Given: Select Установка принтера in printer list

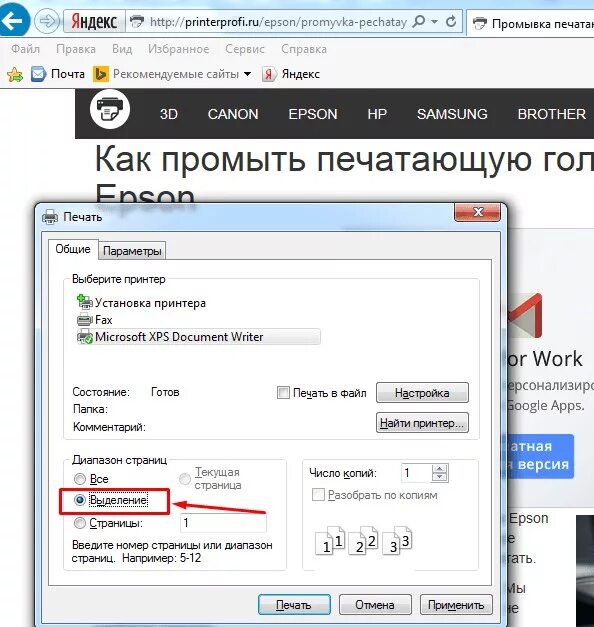Looking at the screenshot, I should [x=141, y=303].
